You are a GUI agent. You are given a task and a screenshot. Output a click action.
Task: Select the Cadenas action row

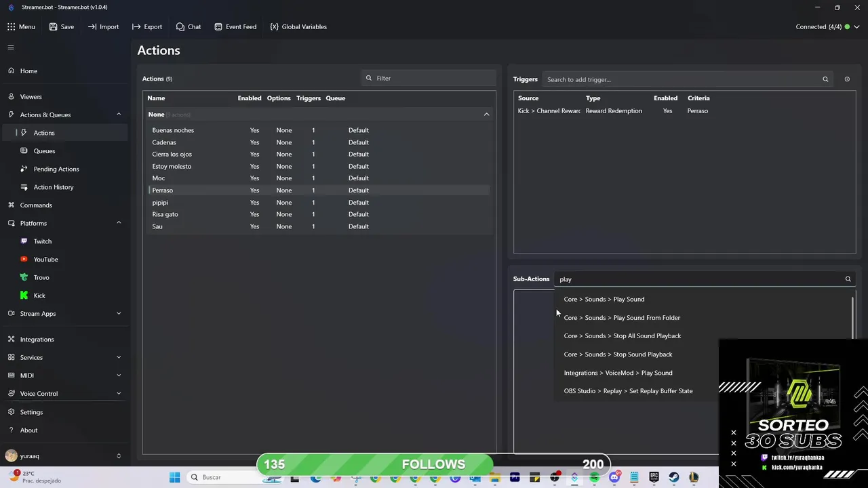click(318, 142)
